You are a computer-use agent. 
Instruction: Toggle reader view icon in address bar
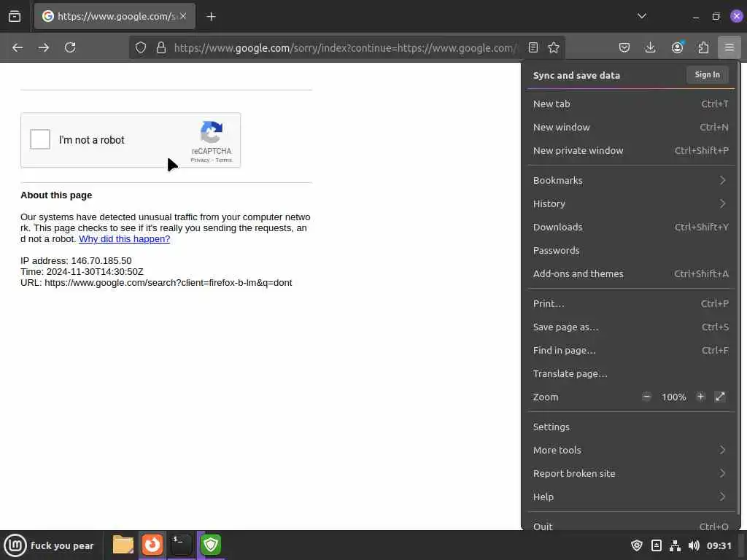533,47
